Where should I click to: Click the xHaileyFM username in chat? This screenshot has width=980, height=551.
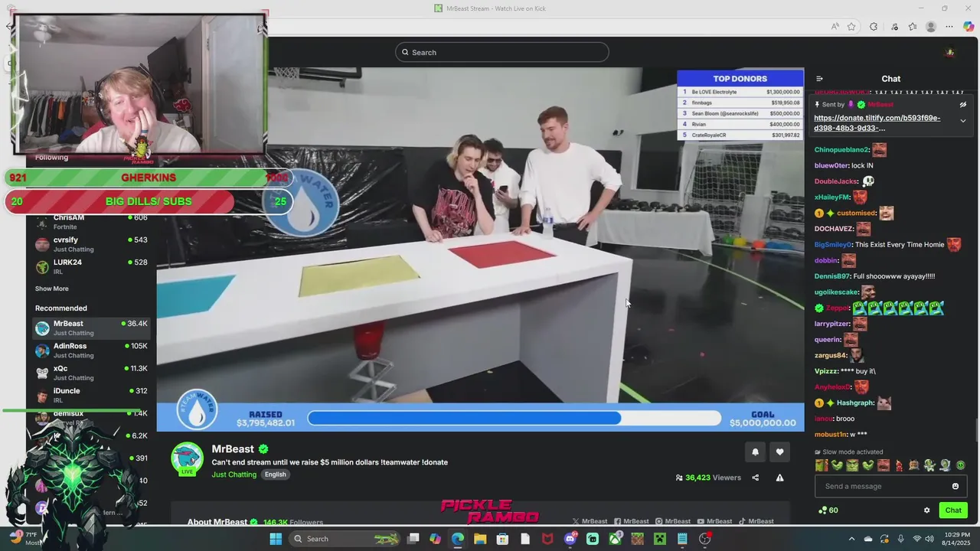coord(833,197)
